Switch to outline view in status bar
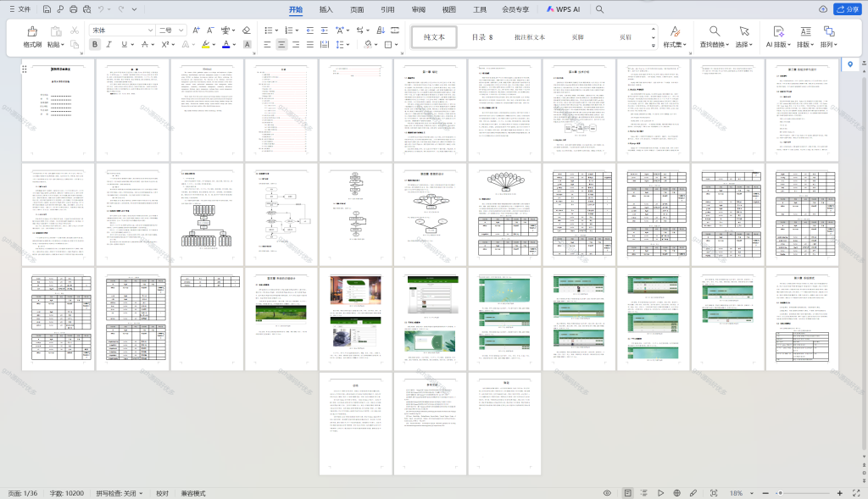The height and width of the screenshot is (499, 868). (x=644, y=493)
